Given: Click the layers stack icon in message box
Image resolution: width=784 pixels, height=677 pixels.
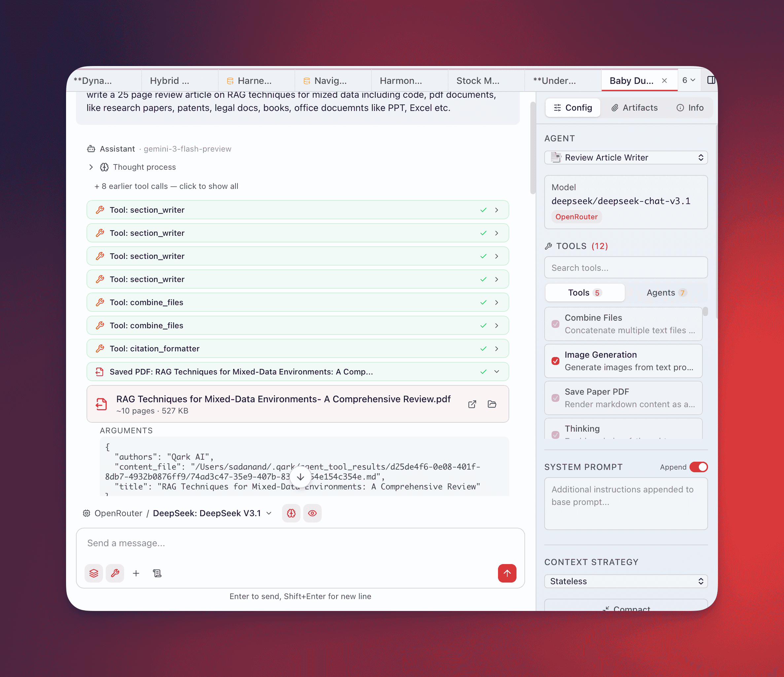Looking at the screenshot, I should [94, 573].
